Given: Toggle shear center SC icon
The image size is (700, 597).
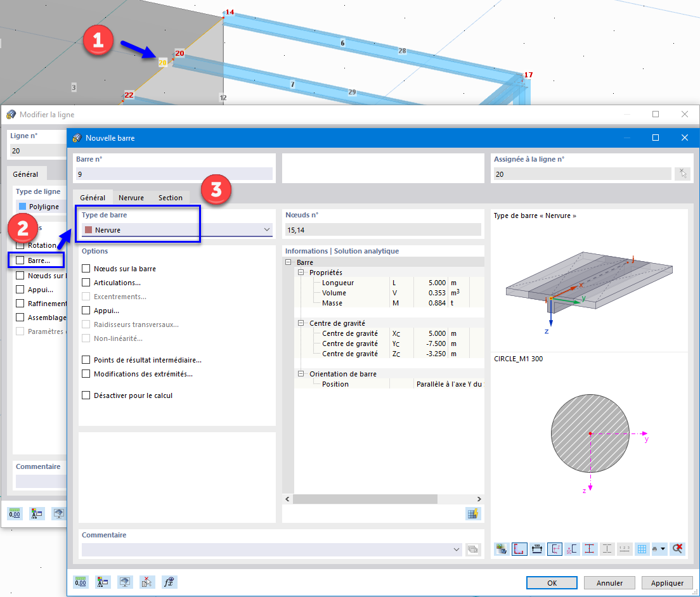Looking at the screenshot, I should (572, 549).
